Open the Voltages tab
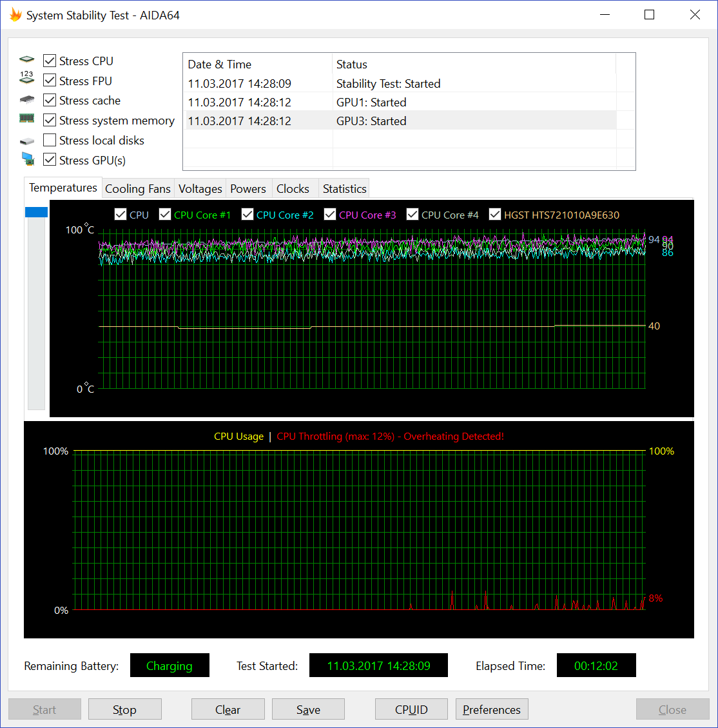The width and height of the screenshot is (718, 728). point(200,188)
